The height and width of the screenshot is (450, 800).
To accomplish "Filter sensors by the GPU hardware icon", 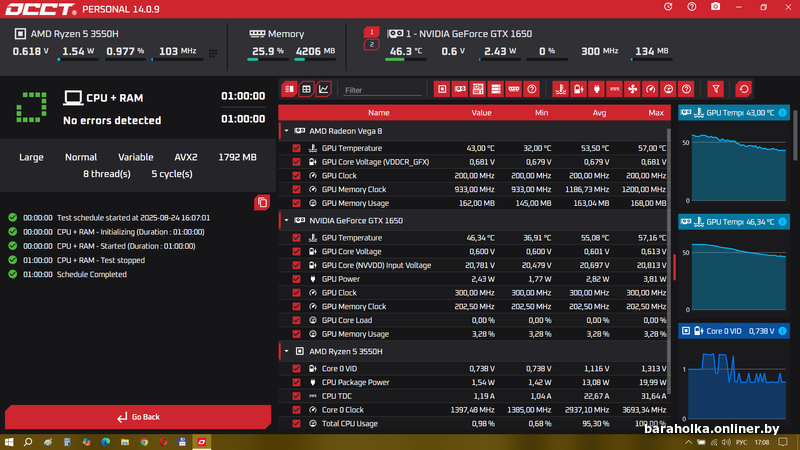I will tap(460, 89).
